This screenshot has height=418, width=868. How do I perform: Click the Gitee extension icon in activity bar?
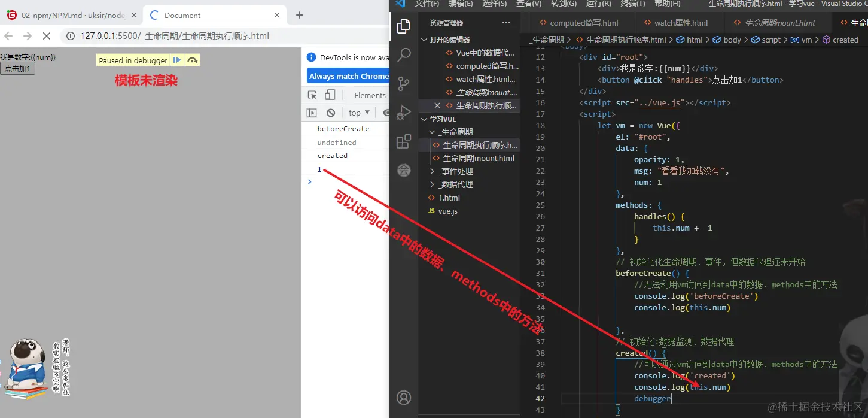tap(404, 170)
